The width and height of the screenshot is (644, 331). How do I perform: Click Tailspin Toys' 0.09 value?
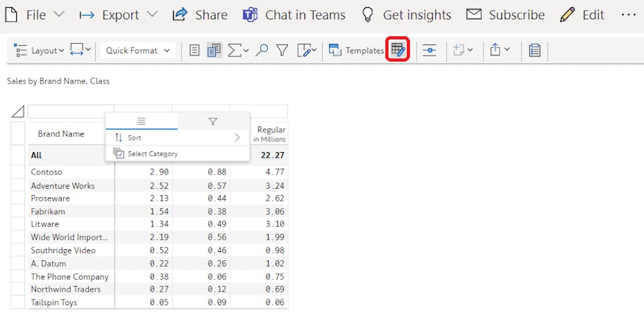tap(217, 303)
